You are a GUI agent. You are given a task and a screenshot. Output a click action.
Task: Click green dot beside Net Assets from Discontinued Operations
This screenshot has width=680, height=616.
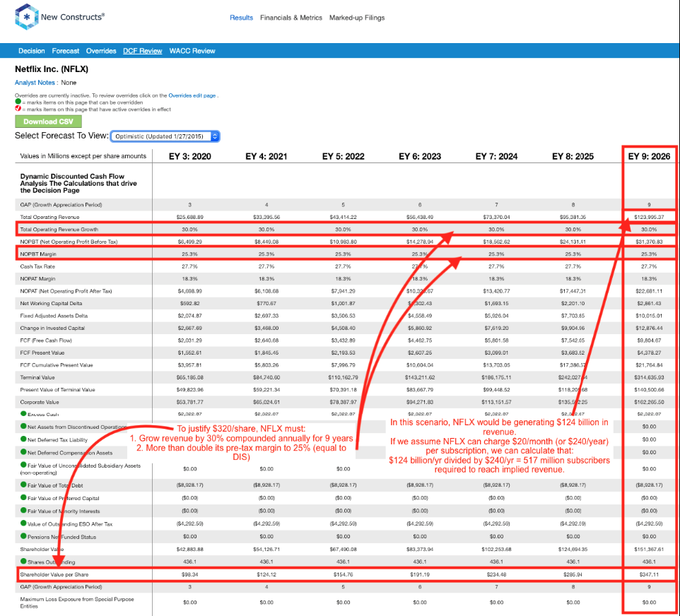tap(23, 426)
